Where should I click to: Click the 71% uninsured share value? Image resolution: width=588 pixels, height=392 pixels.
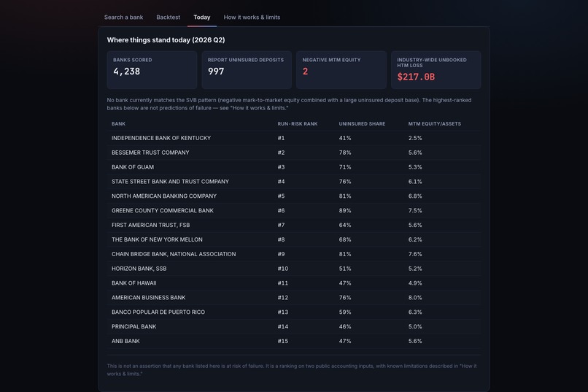pyautogui.click(x=345, y=167)
